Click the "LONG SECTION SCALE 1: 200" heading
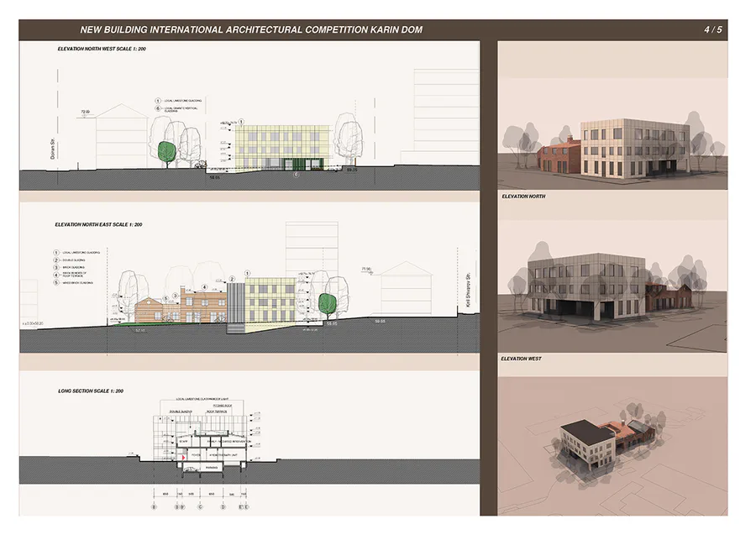 [91, 391]
